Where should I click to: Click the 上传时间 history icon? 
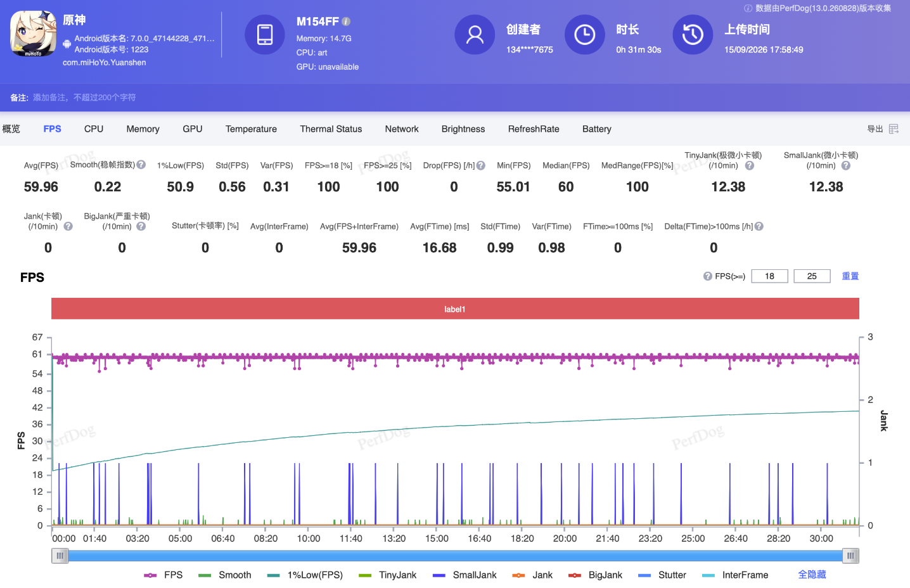pos(693,34)
